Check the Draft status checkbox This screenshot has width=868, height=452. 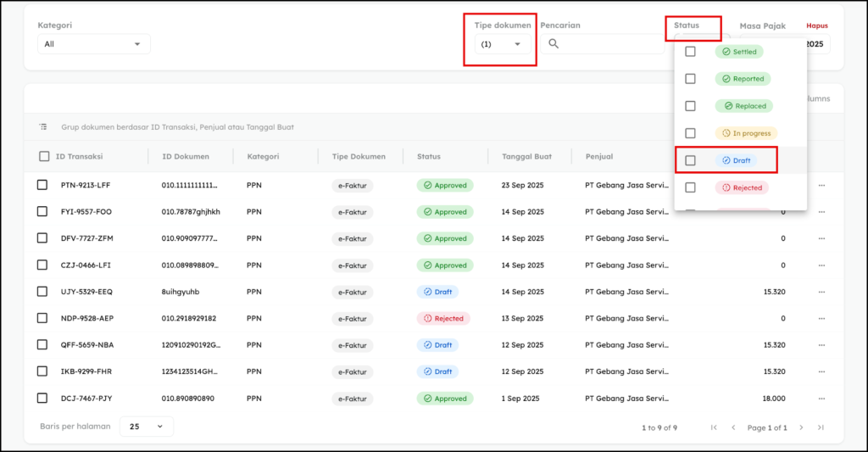[x=690, y=160]
